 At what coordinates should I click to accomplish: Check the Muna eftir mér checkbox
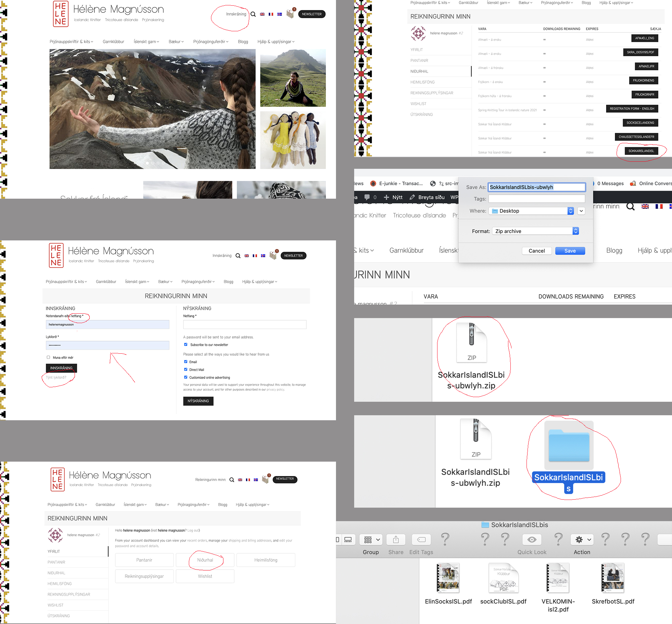click(x=48, y=357)
